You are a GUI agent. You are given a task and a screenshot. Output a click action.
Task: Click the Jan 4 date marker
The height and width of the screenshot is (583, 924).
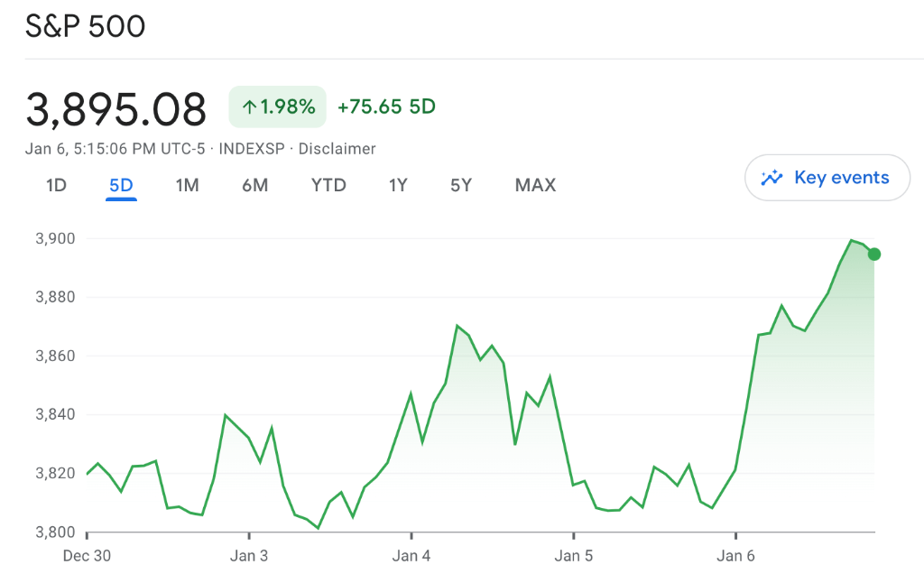(411, 556)
